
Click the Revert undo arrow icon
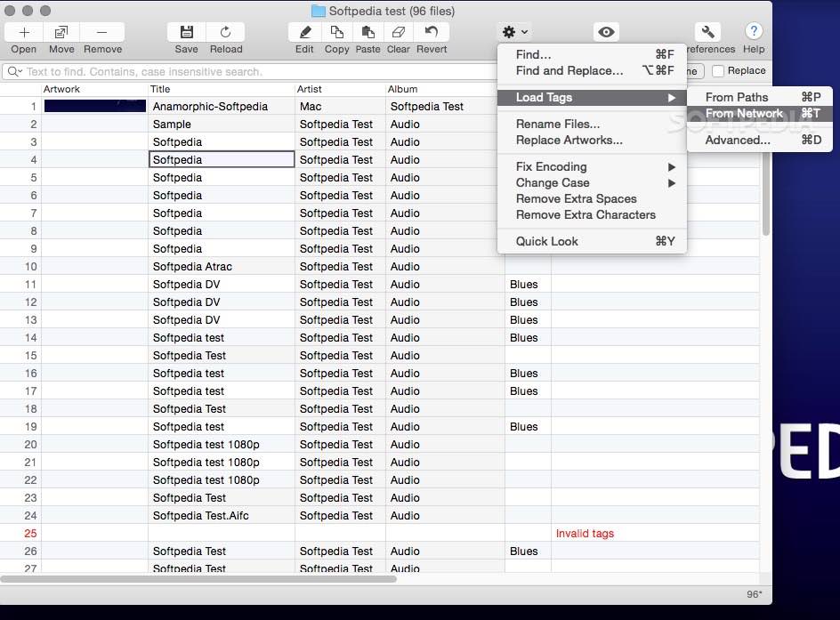pos(432,32)
